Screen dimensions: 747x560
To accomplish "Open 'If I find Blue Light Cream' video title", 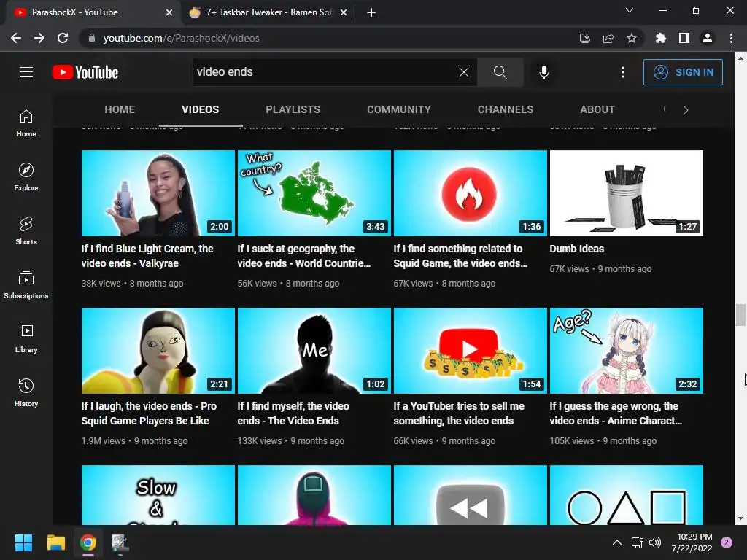I will (x=147, y=256).
